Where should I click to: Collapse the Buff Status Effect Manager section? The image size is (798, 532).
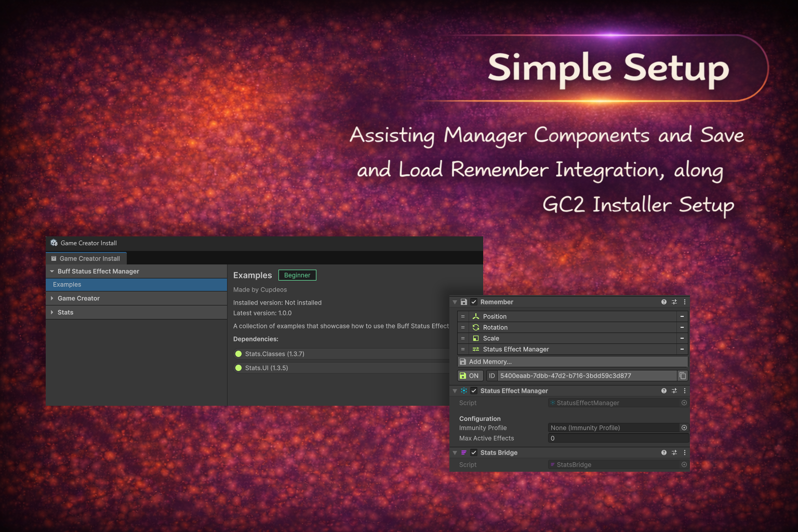(52, 271)
